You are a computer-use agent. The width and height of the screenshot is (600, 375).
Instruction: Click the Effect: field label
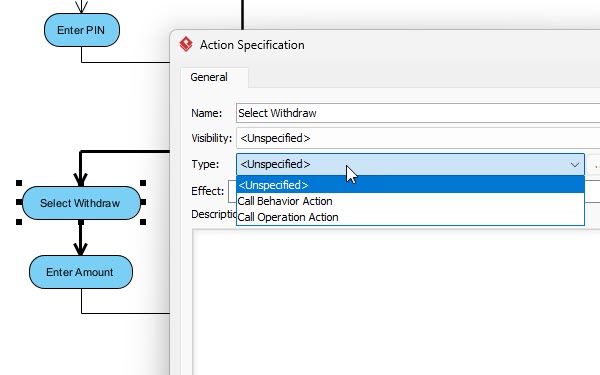pos(207,191)
